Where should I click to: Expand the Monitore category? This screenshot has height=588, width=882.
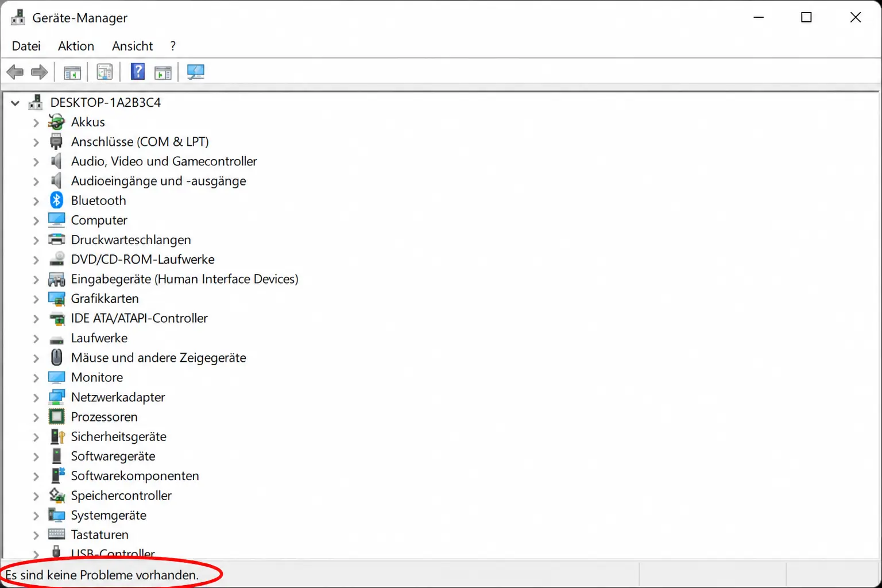click(x=36, y=378)
